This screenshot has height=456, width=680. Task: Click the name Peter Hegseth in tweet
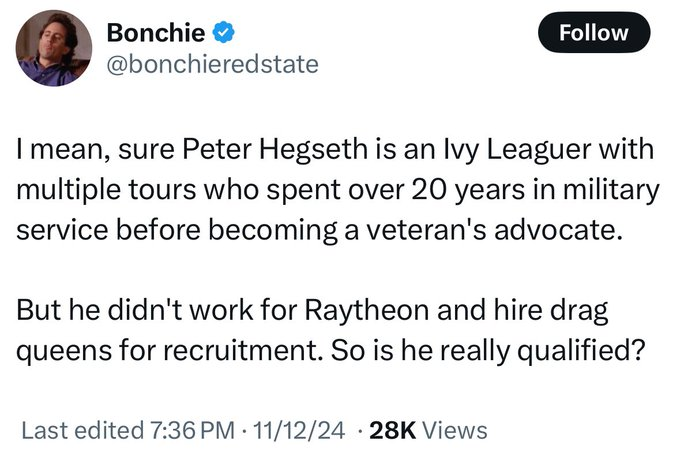[x=264, y=151]
